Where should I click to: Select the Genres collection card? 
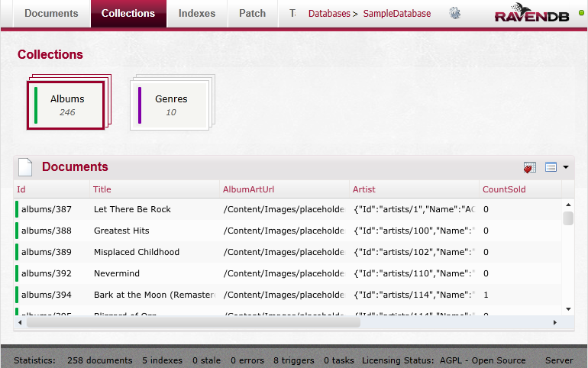click(x=170, y=105)
